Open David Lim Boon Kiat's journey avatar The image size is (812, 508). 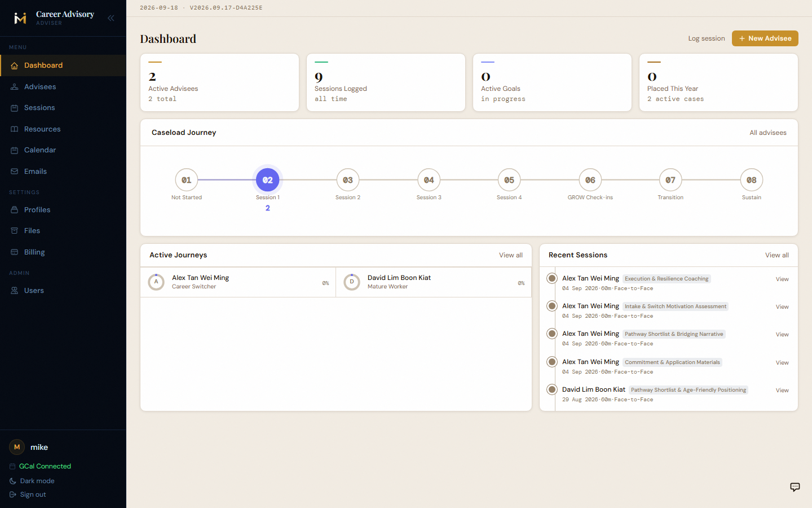click(x=352, y=282)
